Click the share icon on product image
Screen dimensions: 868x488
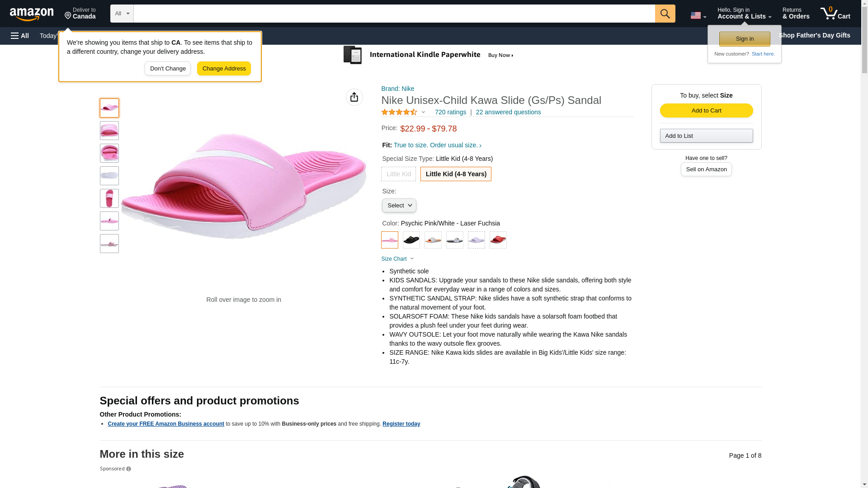(x=354, y=97)
